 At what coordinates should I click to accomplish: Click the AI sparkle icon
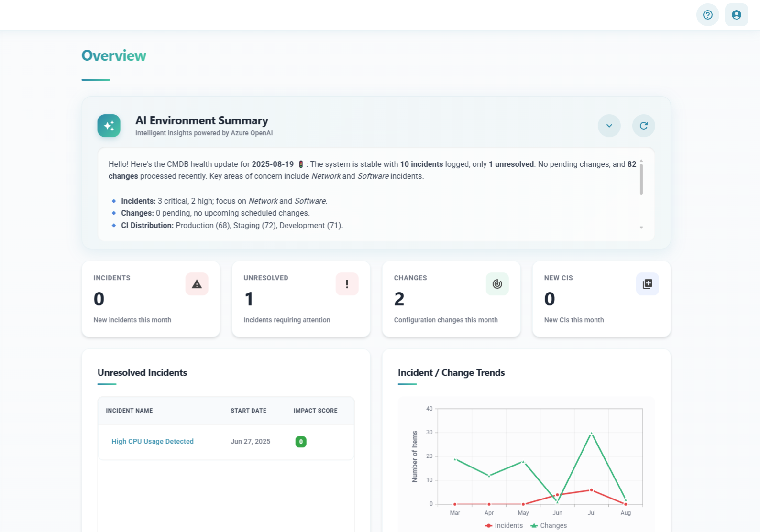click(x=109, y=126)
